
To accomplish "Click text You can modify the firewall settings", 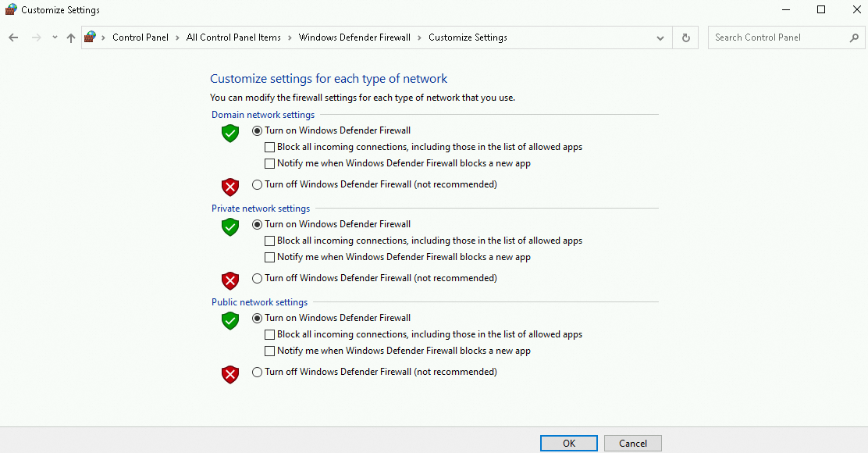I will (363, 98).
